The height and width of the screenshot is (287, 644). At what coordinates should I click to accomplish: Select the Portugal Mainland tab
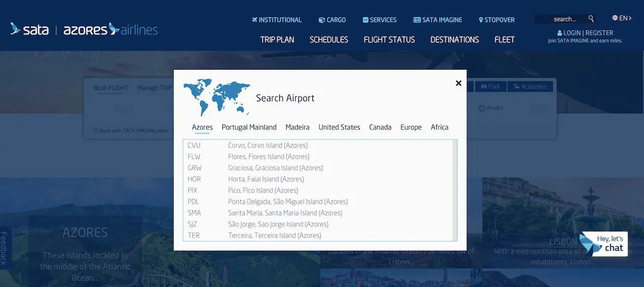(x=249, y=127)
